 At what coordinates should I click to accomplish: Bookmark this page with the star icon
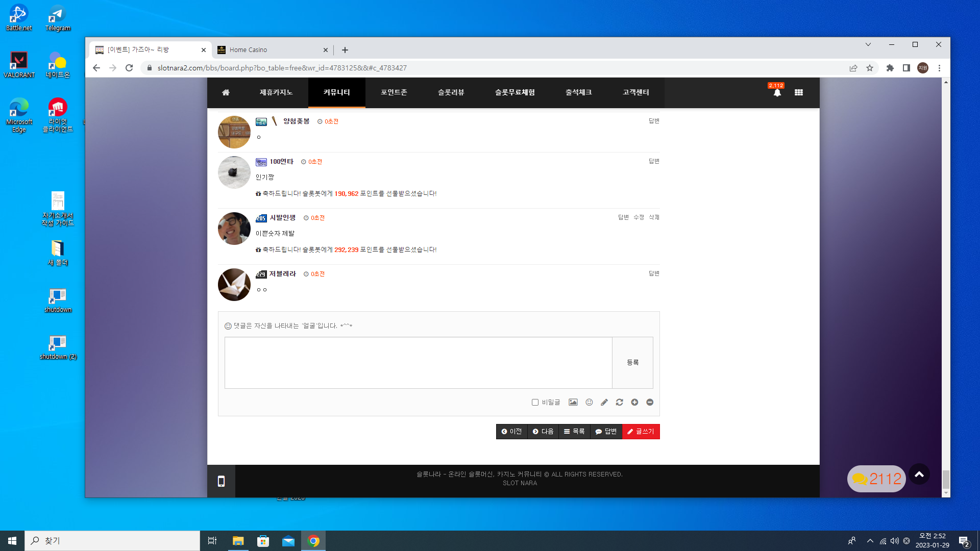870,68
